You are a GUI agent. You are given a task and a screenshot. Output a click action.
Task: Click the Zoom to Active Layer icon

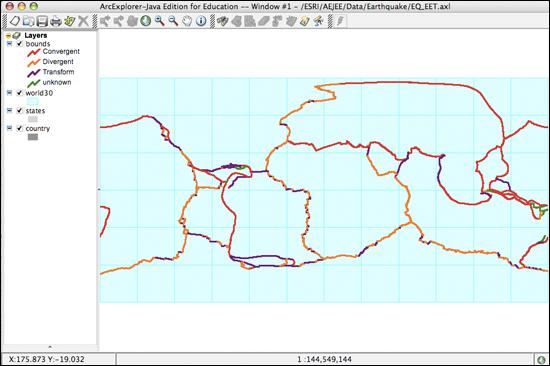click(132, 21)
